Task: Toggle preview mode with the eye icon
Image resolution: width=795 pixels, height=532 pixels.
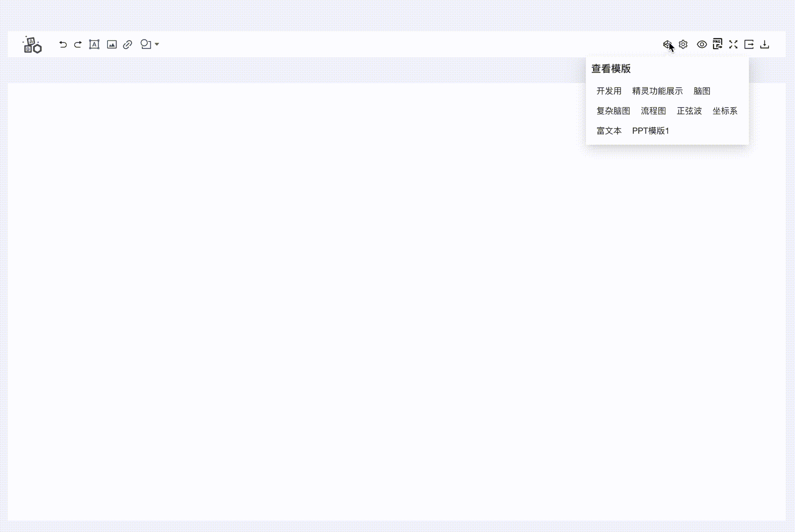Action: (701, 44)
